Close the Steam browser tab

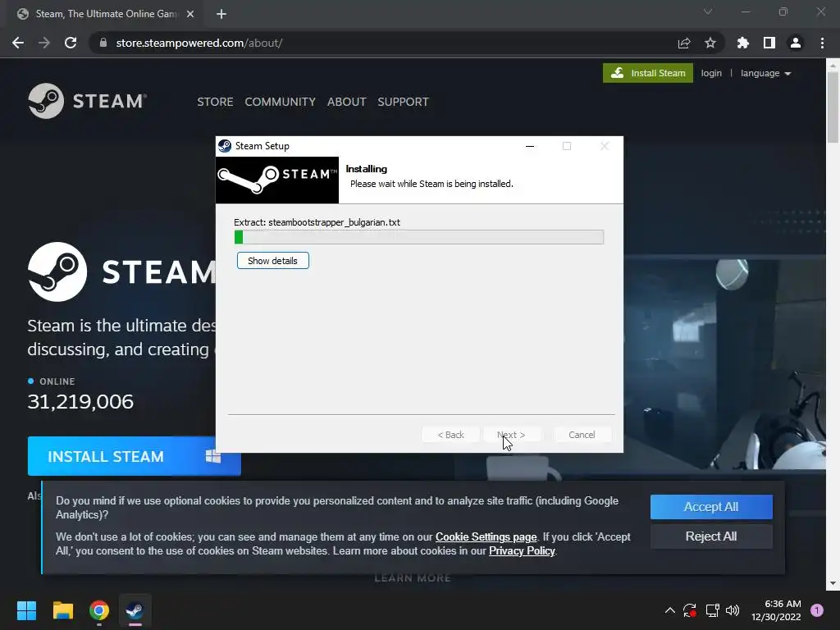[x=190, y=14]
